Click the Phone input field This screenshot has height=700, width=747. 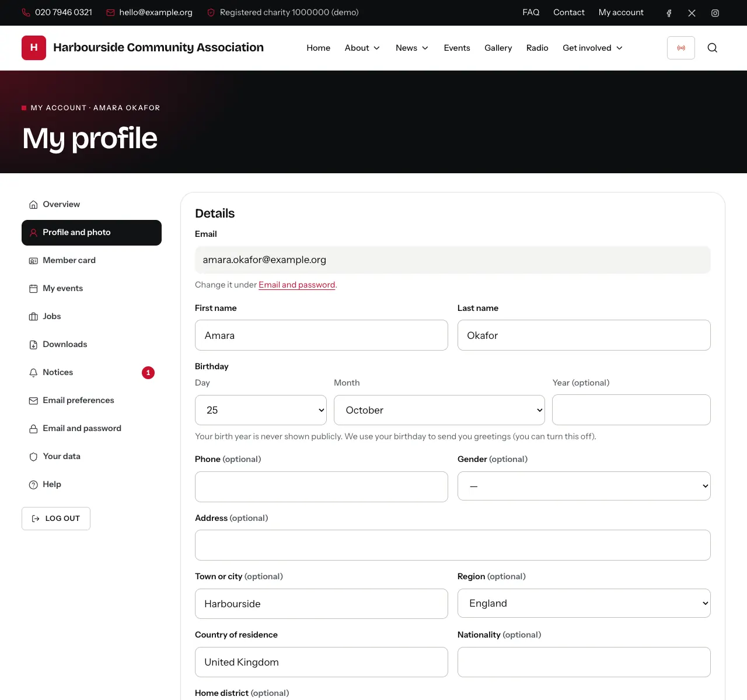coord(322,487)
